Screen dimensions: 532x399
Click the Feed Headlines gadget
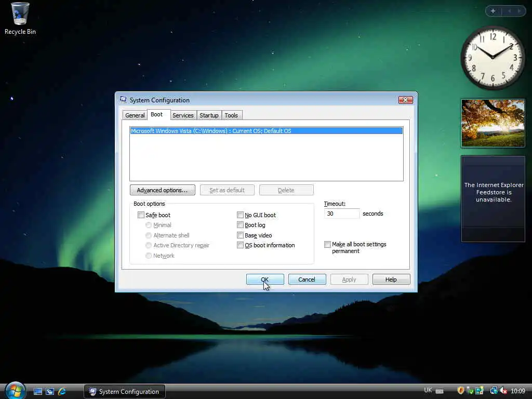click(493, 199)
